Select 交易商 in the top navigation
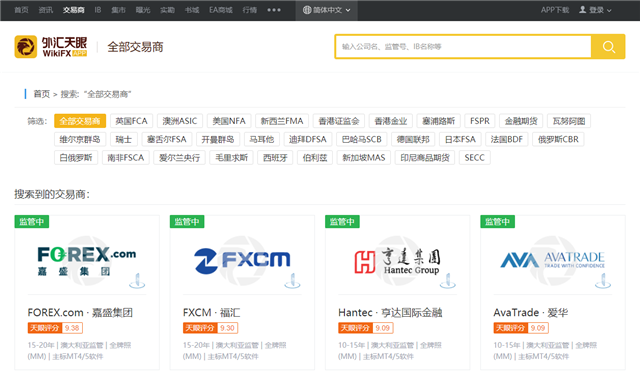Image resolution: width=640 pixels, height=376 pixels. (73, 10)
